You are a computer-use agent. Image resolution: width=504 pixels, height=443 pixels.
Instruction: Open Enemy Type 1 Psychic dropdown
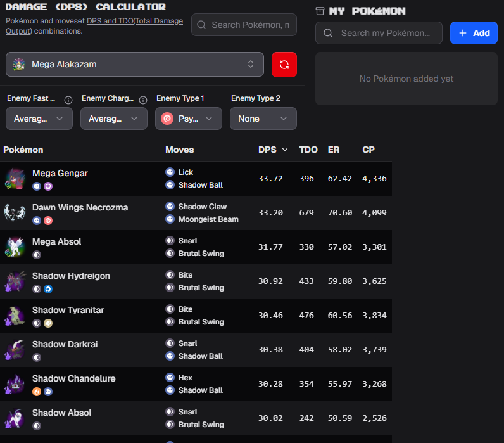[188, 119]
